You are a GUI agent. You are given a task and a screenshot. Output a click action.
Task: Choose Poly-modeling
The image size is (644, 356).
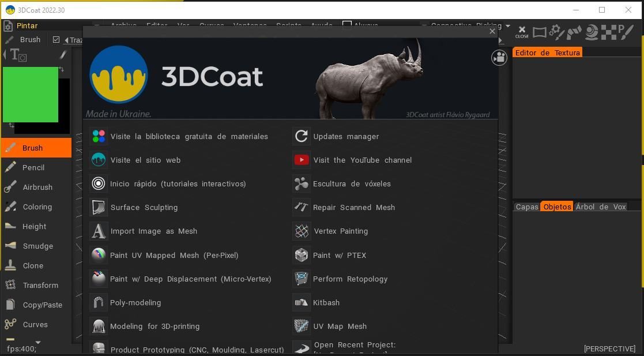pos(125,302)
